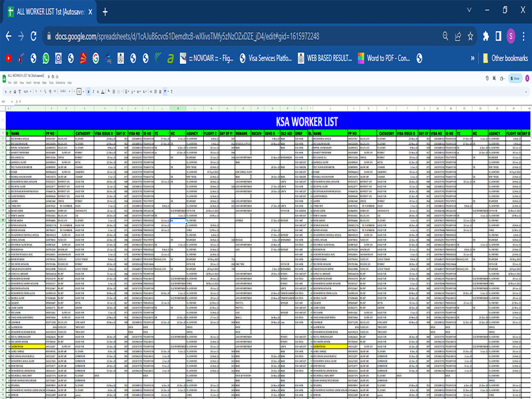Open the horizontal align dropdown

tap(127, 92)
